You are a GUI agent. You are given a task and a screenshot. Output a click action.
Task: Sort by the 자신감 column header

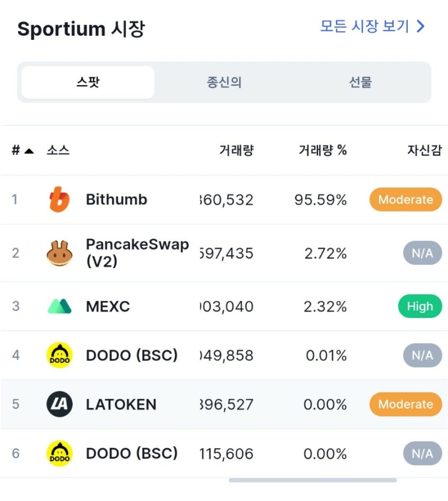click(424, 150)
